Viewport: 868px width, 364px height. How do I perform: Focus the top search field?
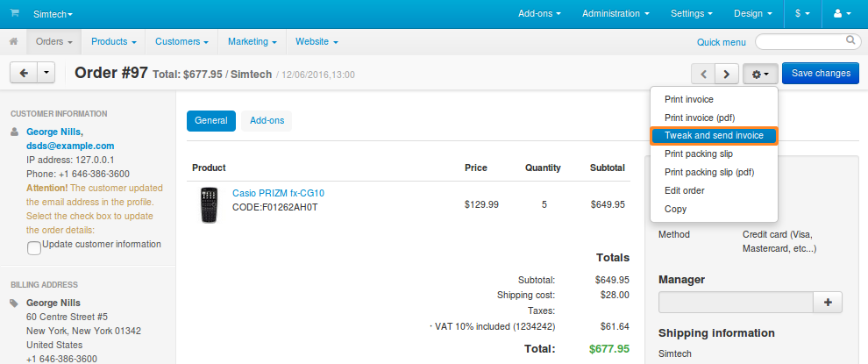pos(808,41)
